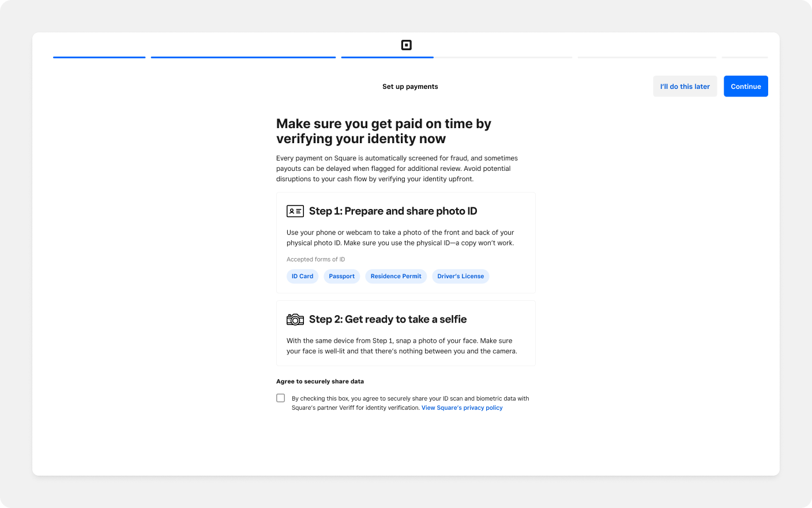Click the Set up payments heading
Screen dimensions: 812x508
point(409,86)
